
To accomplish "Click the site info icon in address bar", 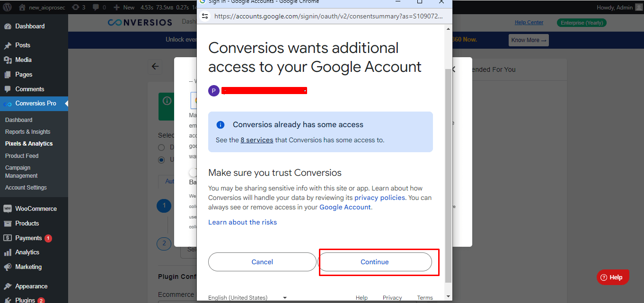I will pyautogui.click(x=205, y=16).
